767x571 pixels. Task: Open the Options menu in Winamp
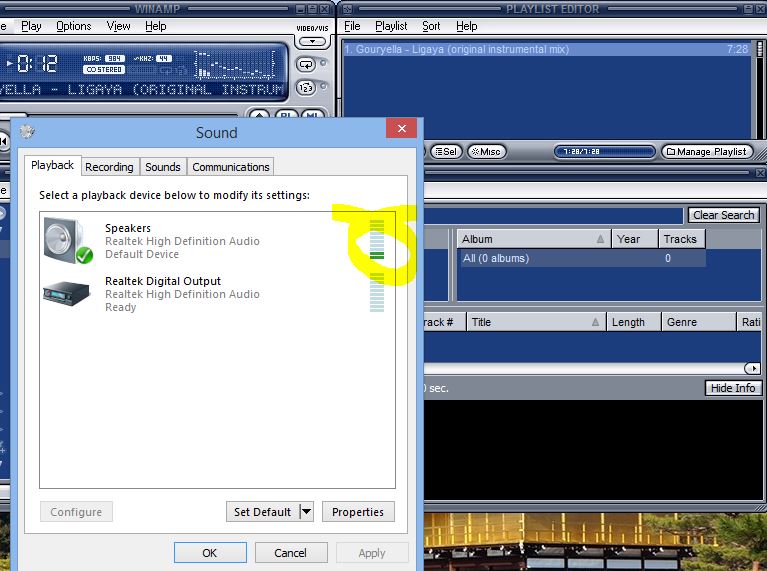click(74, 26)
